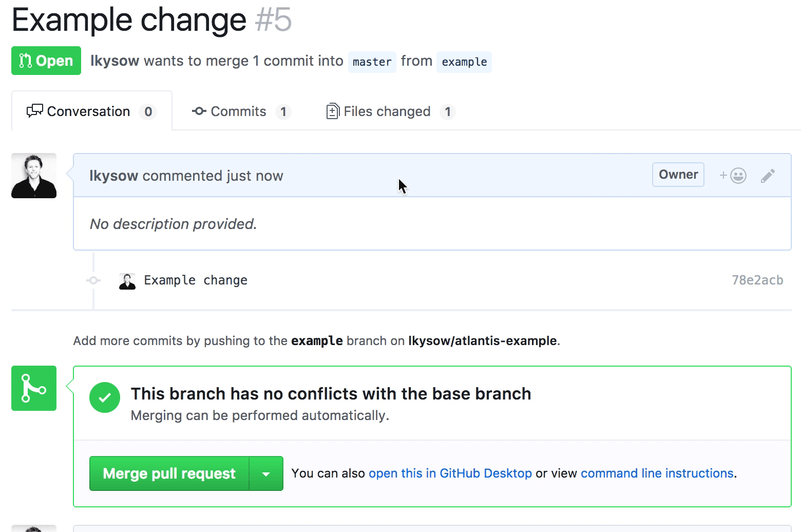Click lkysow's large avatar beside the comment
801x532 pixels.
pos(34,176)
